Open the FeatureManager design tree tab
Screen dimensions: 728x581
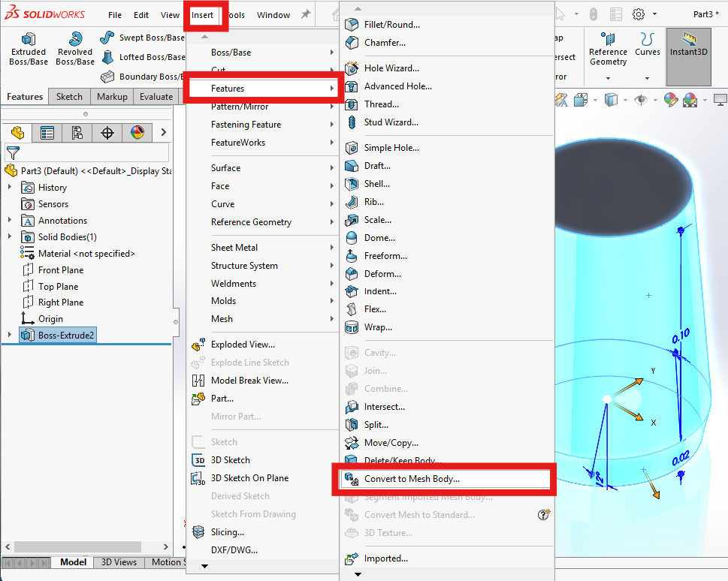pyautogui.click(x=17, y=133)
